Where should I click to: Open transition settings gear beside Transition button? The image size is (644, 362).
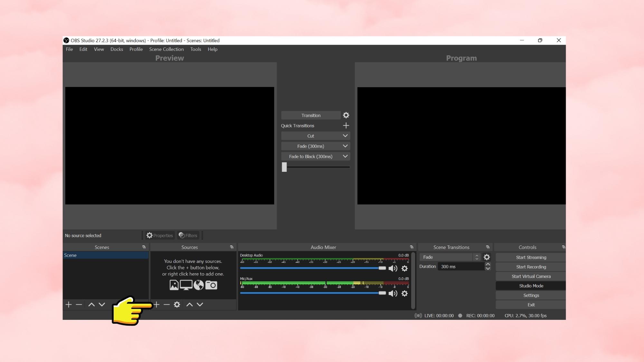(346, 115)
